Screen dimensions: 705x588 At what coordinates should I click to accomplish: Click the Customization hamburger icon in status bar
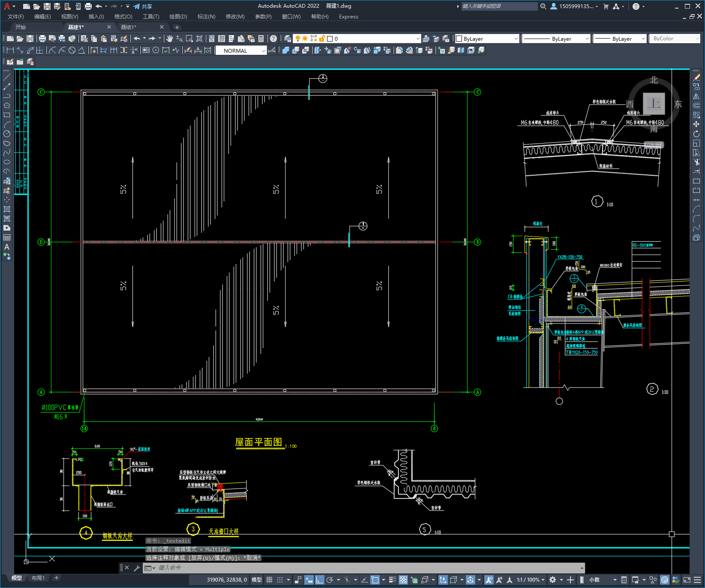click(698, 580)
